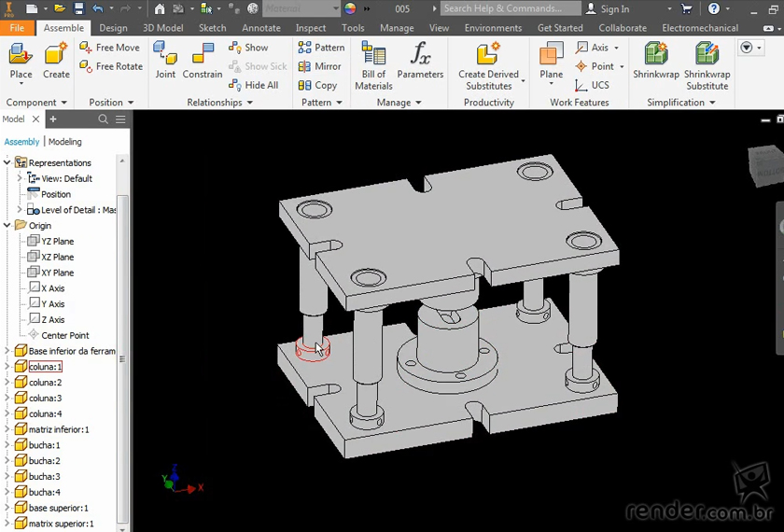Open the 3D Model ribbon tab

point(162,28)
